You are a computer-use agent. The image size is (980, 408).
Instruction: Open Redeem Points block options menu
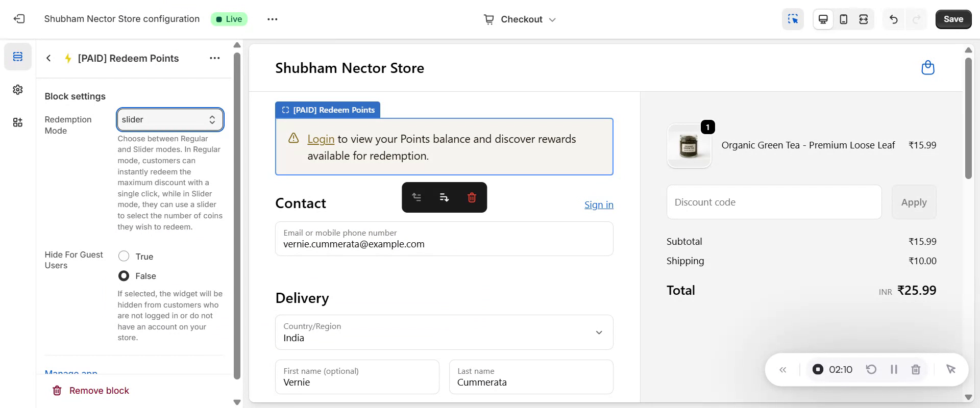click(215, 58)
